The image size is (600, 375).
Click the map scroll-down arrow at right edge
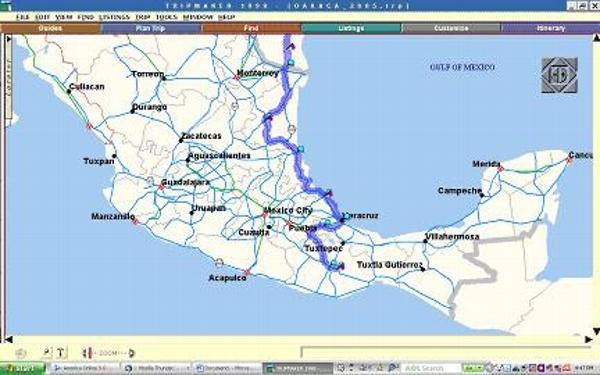pyautogui.click(x=596, y=331)
